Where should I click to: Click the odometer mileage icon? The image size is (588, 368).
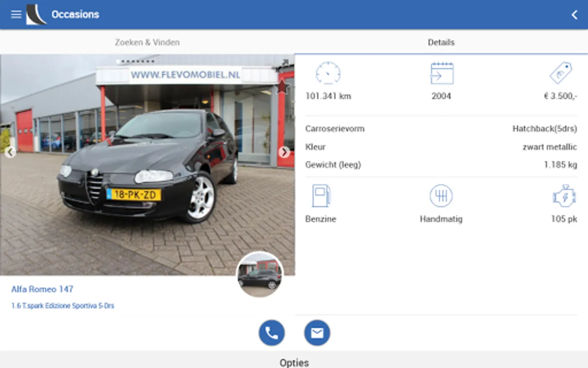[x=328, y=73]
